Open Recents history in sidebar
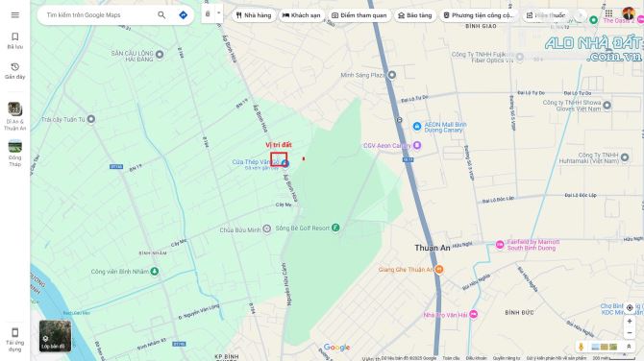 point(15,71)
